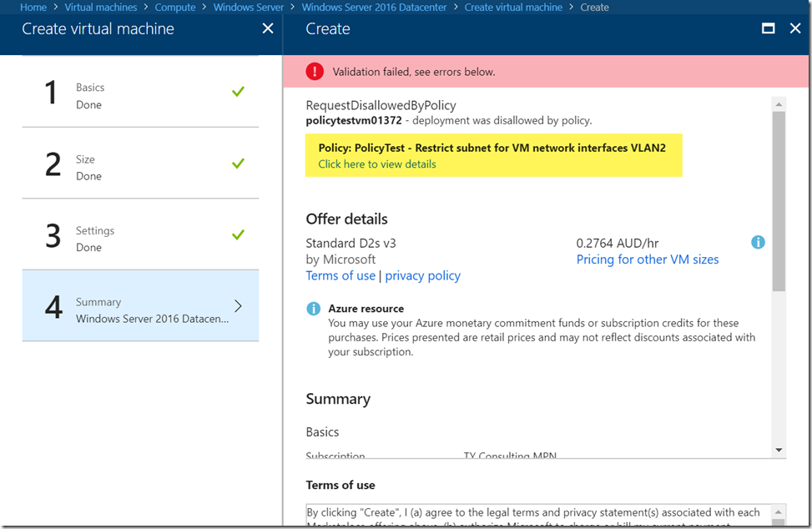The height and width of the screenshot is (529, 812).
Task: Close the Create blade
Action: [x=795, y=28]
